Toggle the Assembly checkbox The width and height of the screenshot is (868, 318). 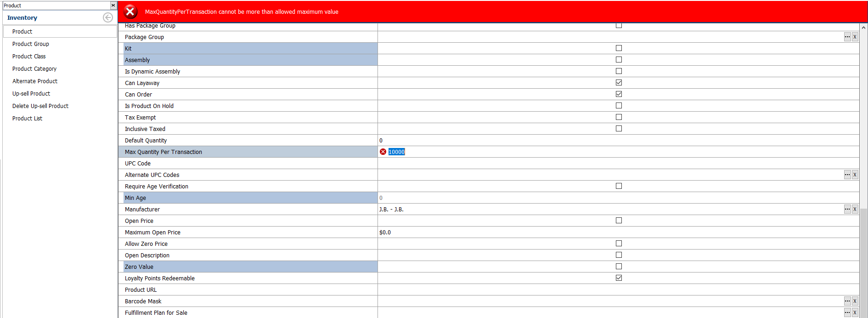coord(619,60)
